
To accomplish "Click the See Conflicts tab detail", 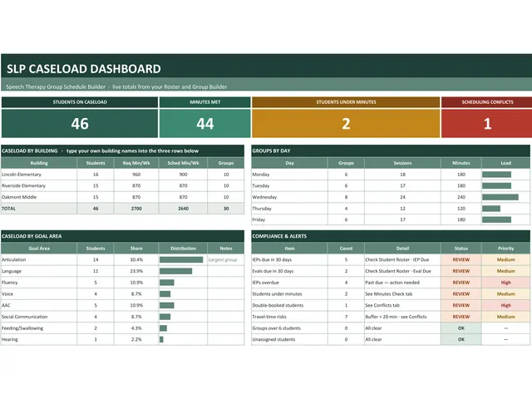I will pyautogui.click(x=402, y=305).
